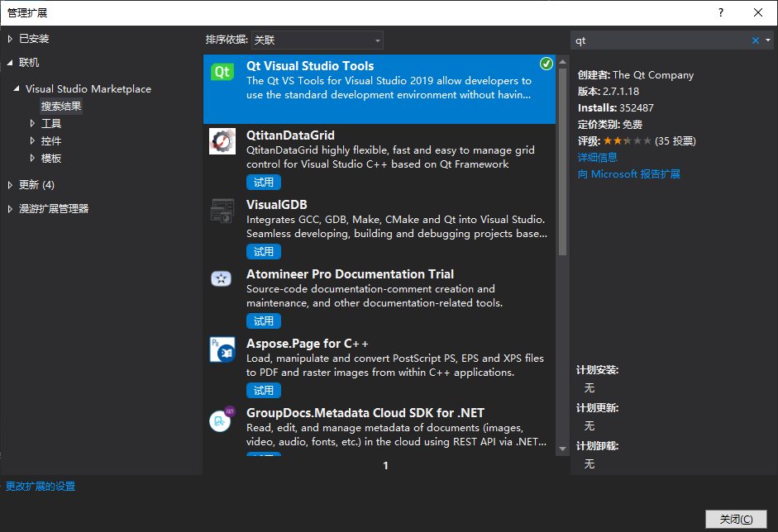Click the VisualGDB extension icon
This screenshot has width=778, height=532.
[222, 211]
